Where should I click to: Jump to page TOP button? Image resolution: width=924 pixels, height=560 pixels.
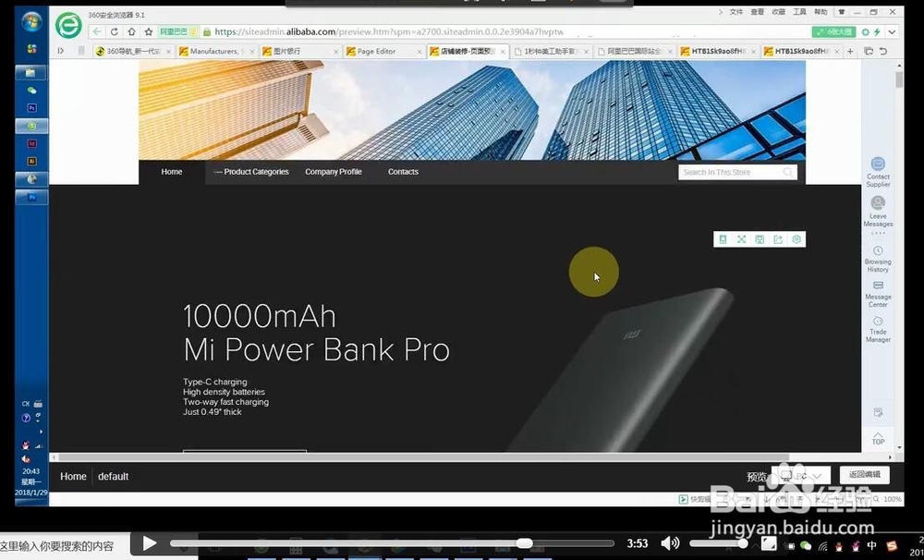878,439
